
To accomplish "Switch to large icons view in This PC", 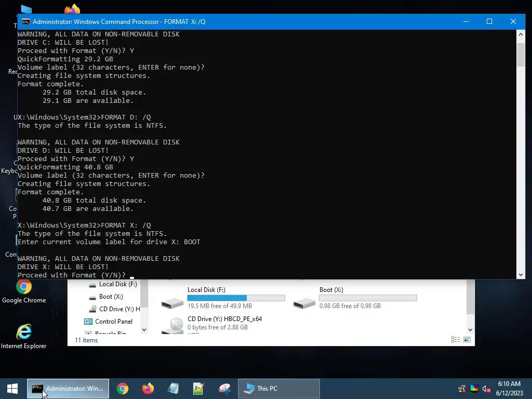I will coord(467,340).
